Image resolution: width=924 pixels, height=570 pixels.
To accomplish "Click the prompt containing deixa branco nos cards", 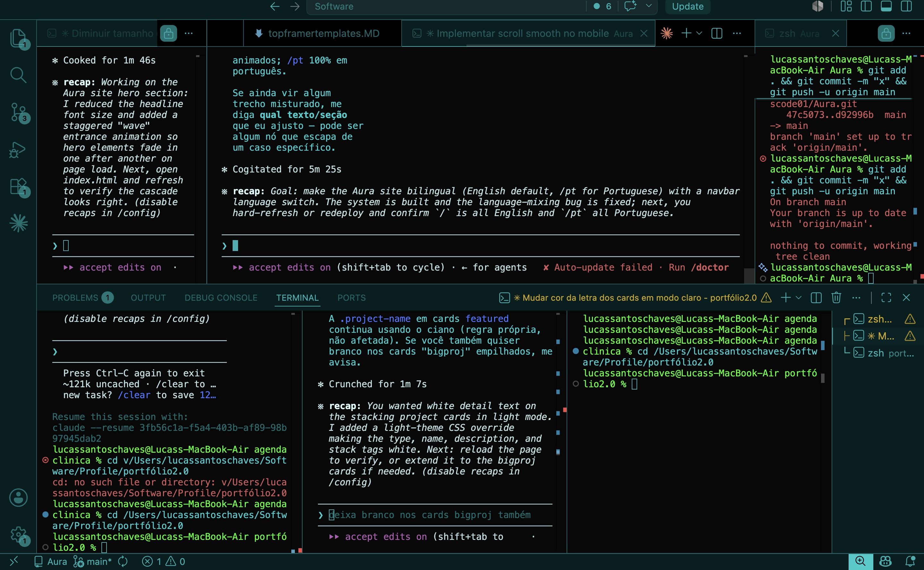I will pos(435,515).
